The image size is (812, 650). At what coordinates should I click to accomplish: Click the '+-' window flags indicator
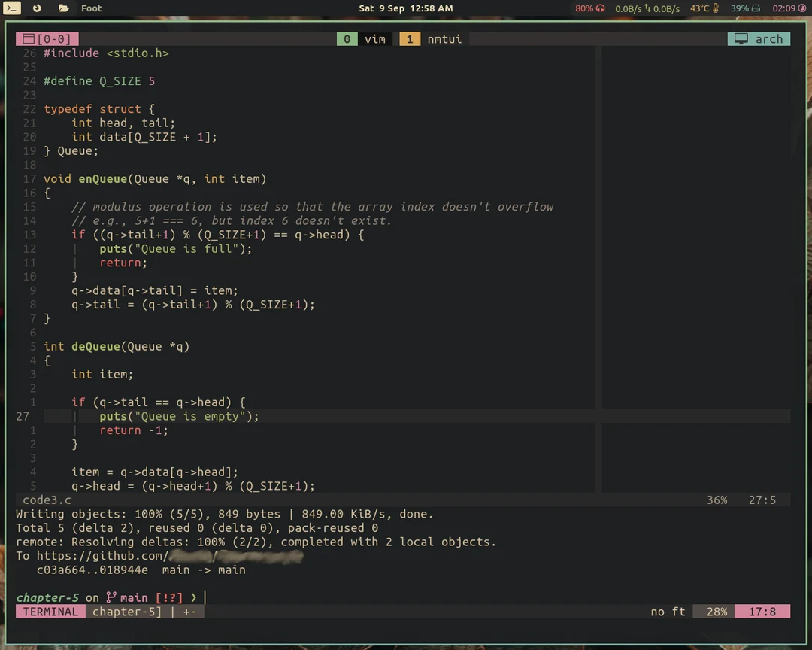(189, 612)
